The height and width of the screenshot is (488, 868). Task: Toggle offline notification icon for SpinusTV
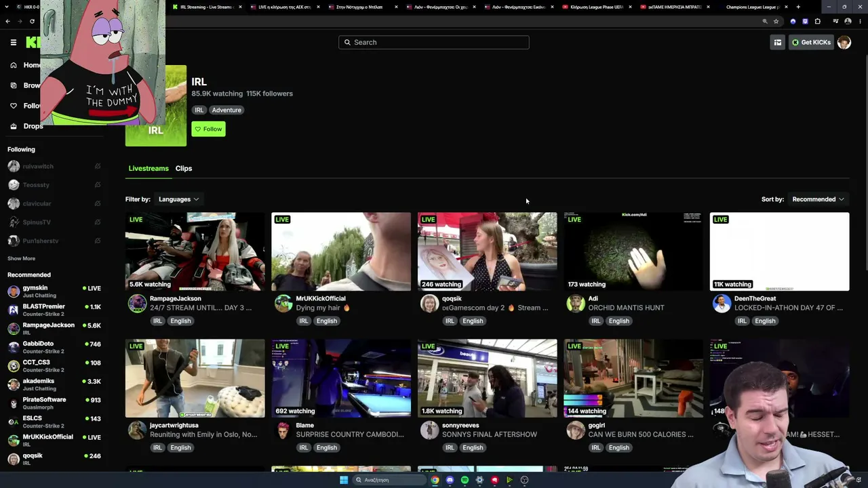pyautogui.click(x=98, y=222)
